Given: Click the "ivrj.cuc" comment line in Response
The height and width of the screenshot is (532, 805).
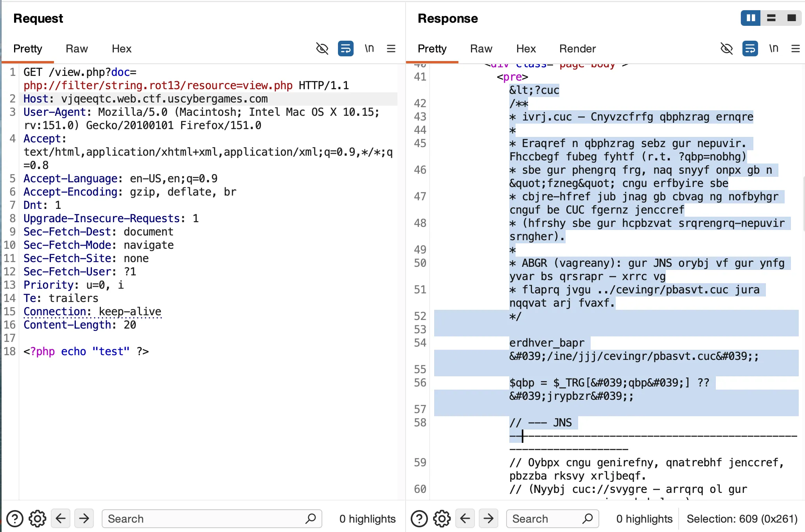Looking at the screenshot, I should 631,117.
